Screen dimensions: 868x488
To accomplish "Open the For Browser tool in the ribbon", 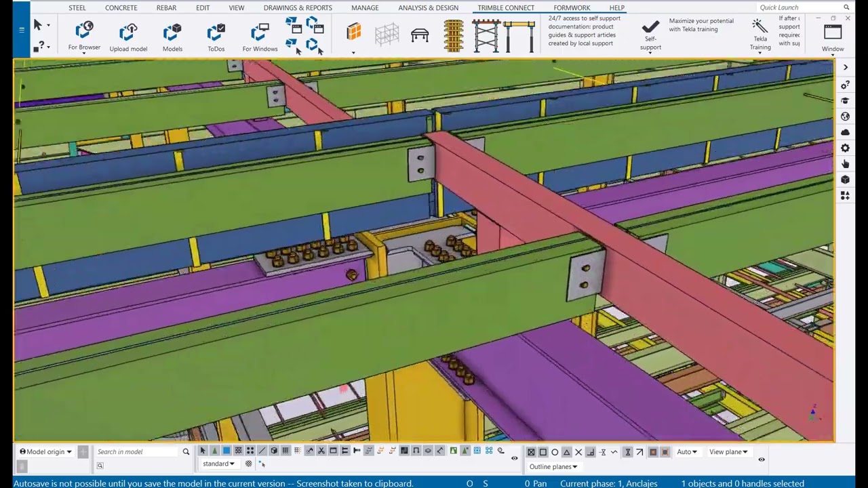I will (84, 37).
